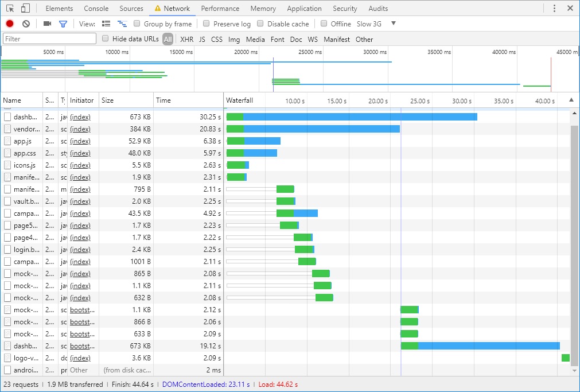Filter requests by JS type
This screenshot has width=580, height=392.
201,39
